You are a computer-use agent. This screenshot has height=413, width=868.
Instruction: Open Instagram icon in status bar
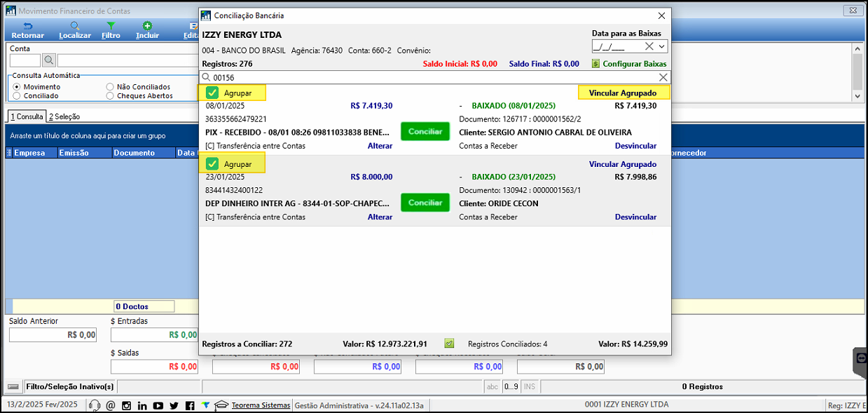[x=127, y=405]
